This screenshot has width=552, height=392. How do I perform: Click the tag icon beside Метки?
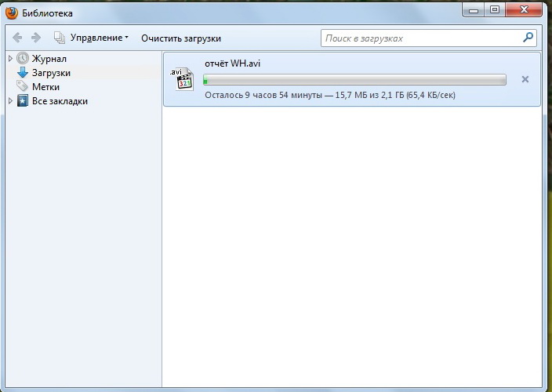click(x=22, y=86)
